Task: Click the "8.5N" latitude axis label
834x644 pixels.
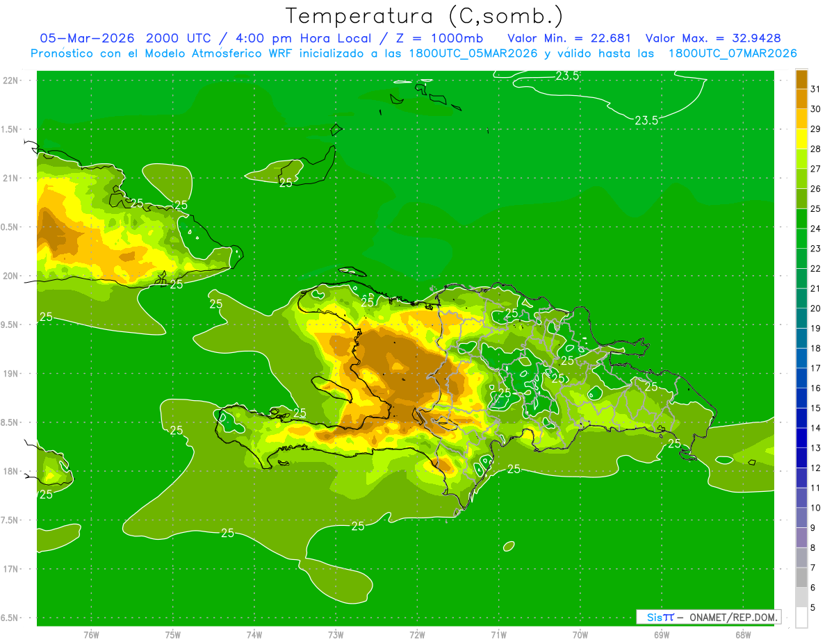Action: tap(10, 422)
